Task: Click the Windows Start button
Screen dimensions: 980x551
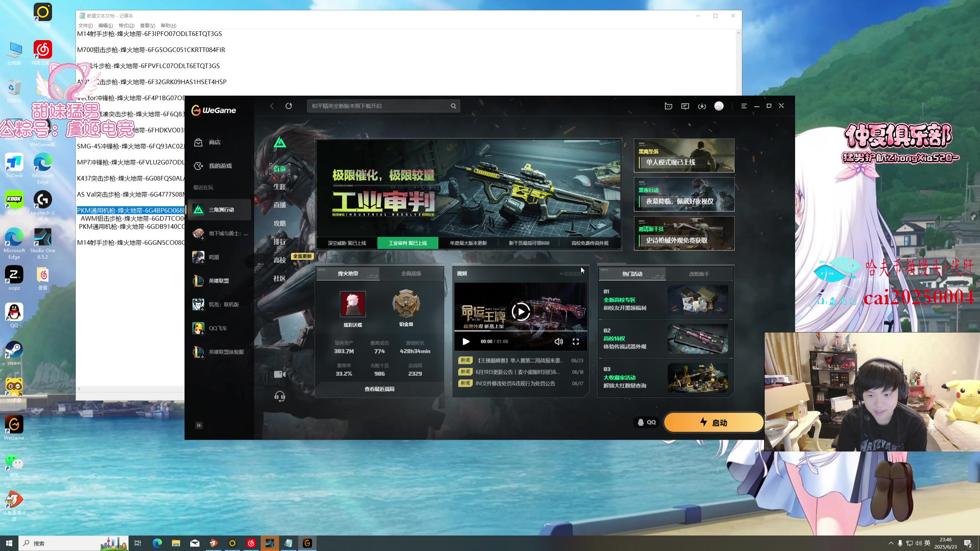Action: tap(9, 543)
